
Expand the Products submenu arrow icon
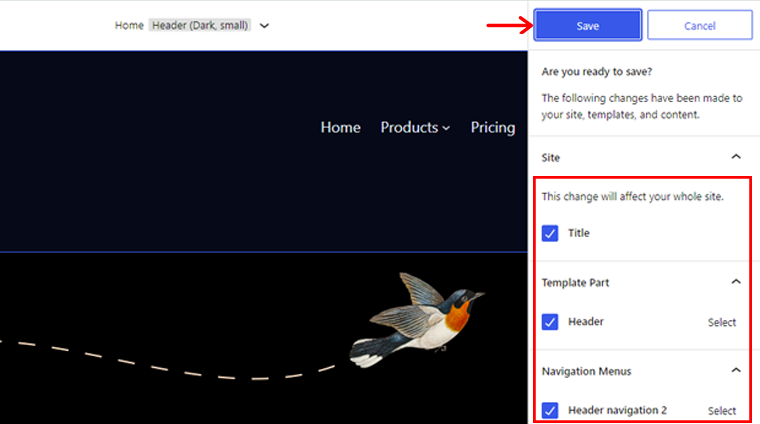coord(446,128)
